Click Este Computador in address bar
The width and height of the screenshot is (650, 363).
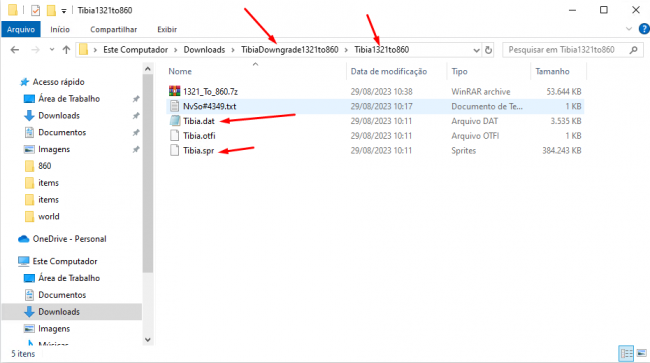136,50
